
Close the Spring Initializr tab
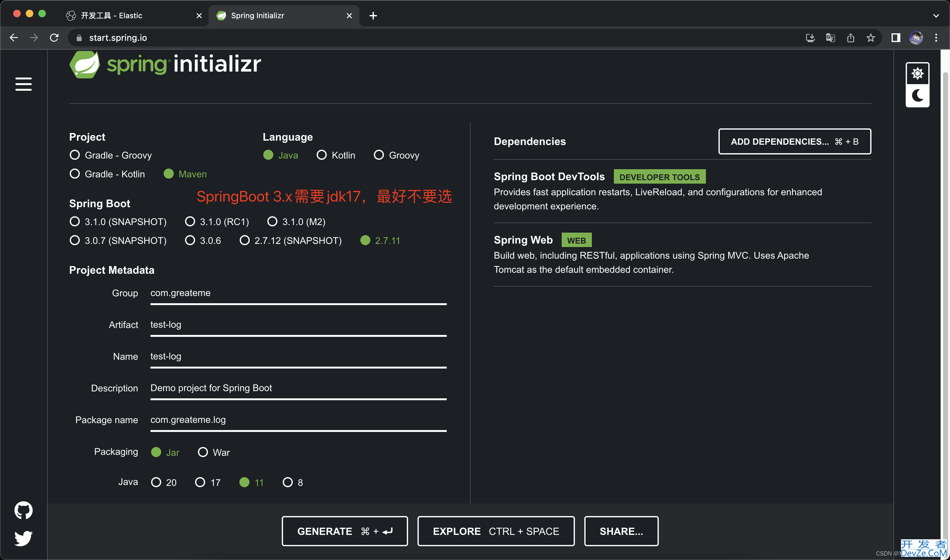(349, 15)
